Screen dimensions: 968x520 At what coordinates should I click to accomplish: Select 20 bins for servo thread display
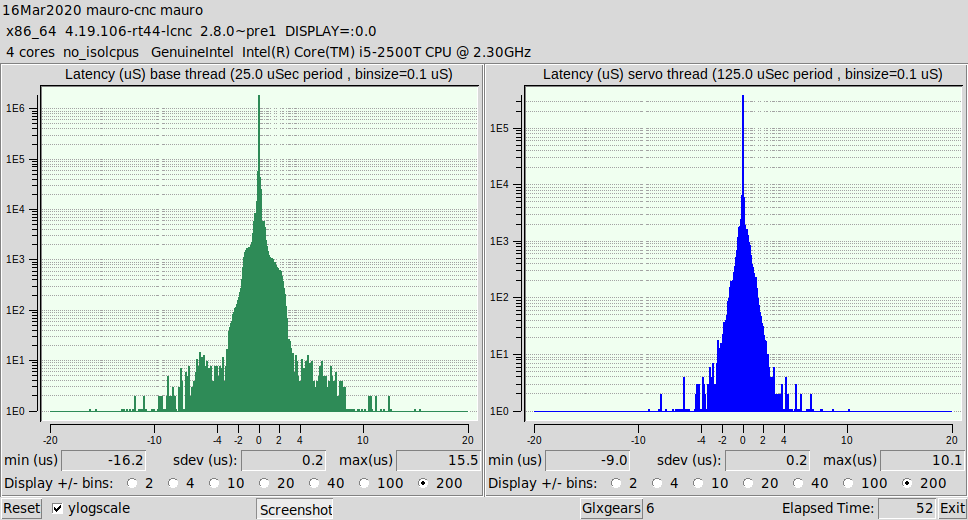coord(748,483)
